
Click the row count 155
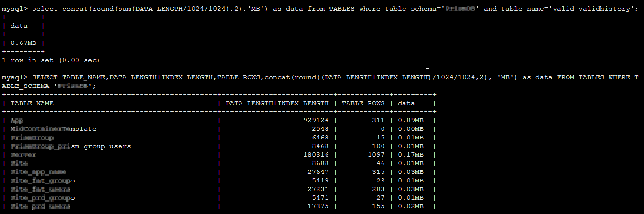coord(378,206)
